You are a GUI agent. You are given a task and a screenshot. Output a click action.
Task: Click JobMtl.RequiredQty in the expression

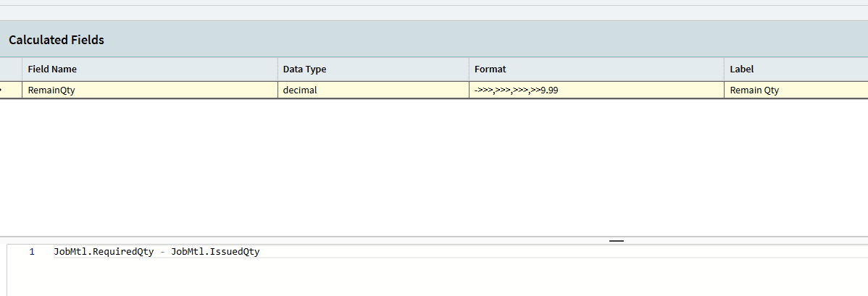click(104, 252)
